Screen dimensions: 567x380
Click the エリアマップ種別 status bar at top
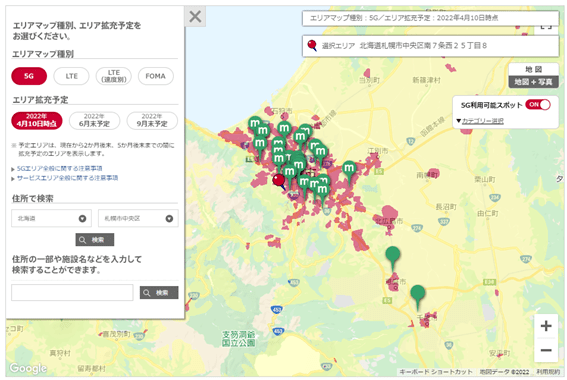[431, 18]
